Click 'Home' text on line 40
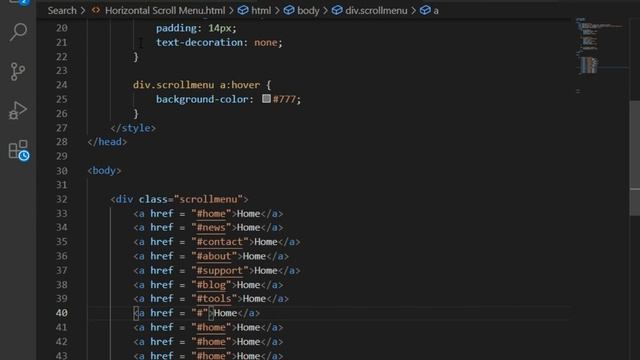 [x=225, y=313]
